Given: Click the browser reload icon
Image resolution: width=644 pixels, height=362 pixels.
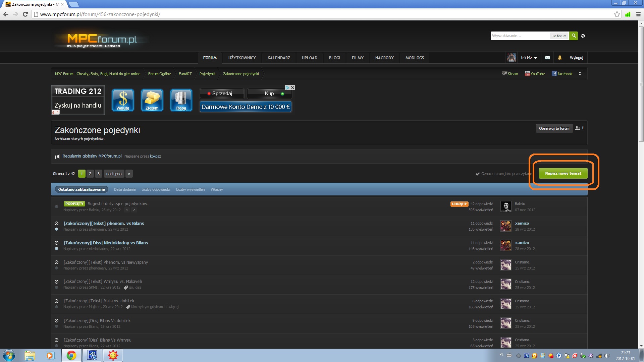Looking at the screenshot, I should tap(25, 14).
